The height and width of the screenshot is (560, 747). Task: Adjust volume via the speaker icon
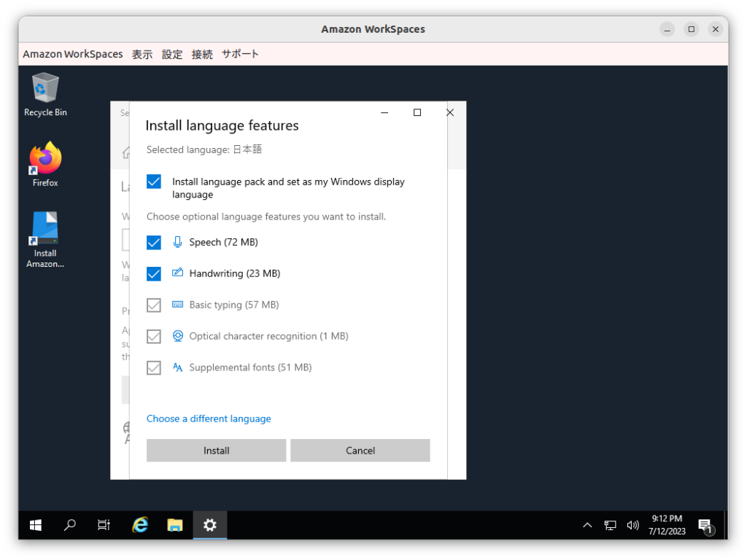tap(632, 524)
